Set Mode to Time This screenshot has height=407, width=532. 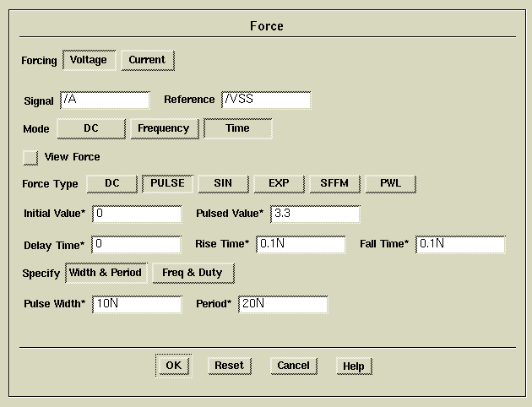click(x=237, y=128)
